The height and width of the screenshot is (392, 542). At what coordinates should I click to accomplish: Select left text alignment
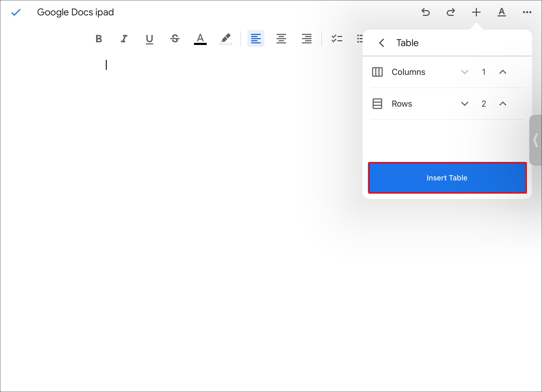(256, 39)
